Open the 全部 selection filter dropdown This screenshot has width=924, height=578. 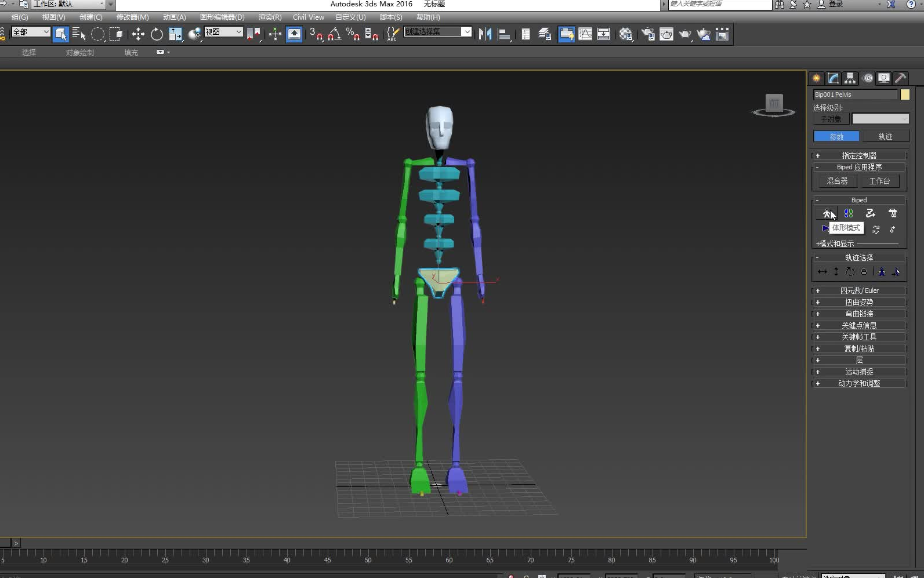[x=31, y=32]
